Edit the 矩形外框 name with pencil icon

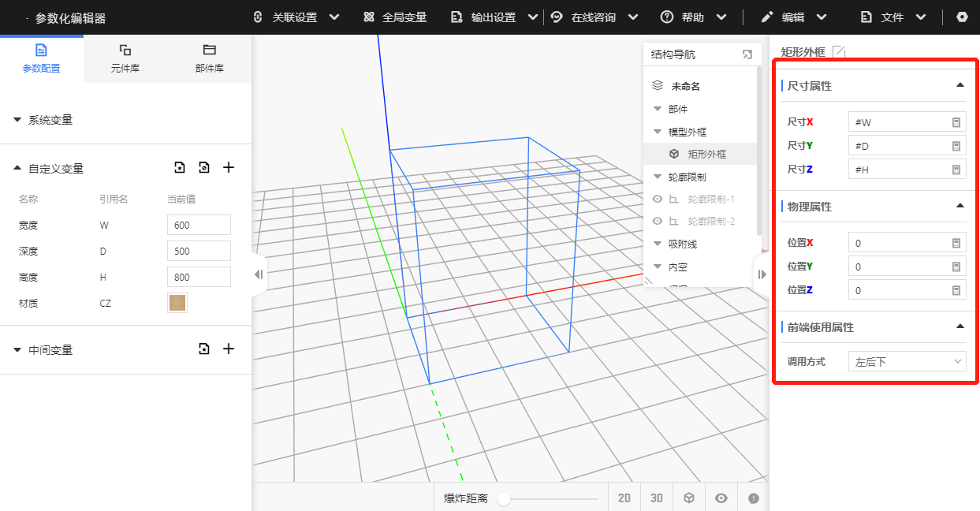[x=839, y=52]
